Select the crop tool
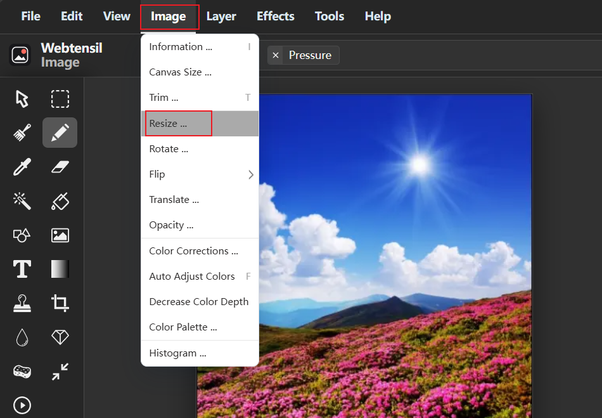 (60, 303)
